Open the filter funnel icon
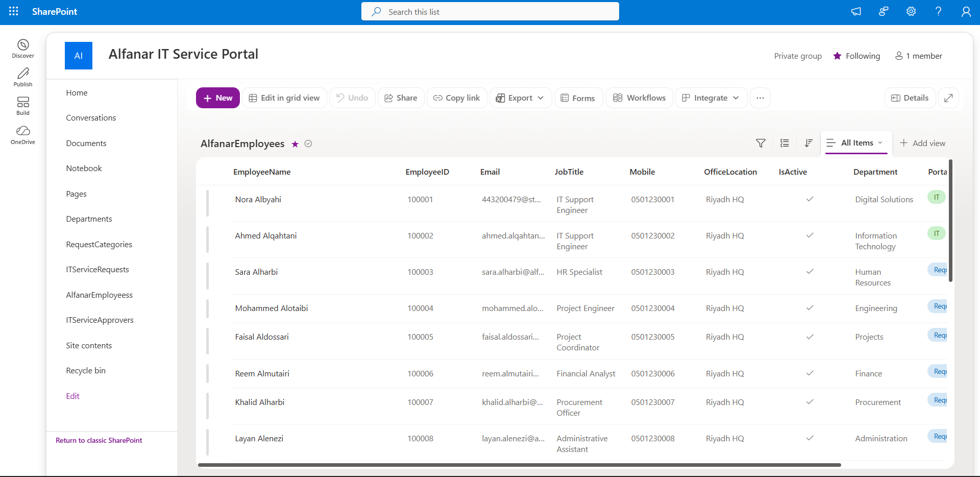 pyautogui.click(x=761, y=143)
